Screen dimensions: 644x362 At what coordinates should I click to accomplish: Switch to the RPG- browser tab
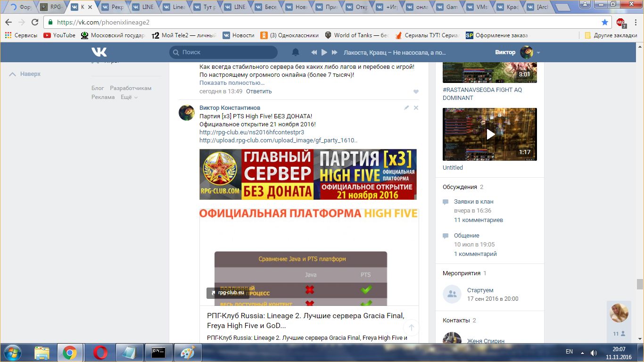pos(51,7)
